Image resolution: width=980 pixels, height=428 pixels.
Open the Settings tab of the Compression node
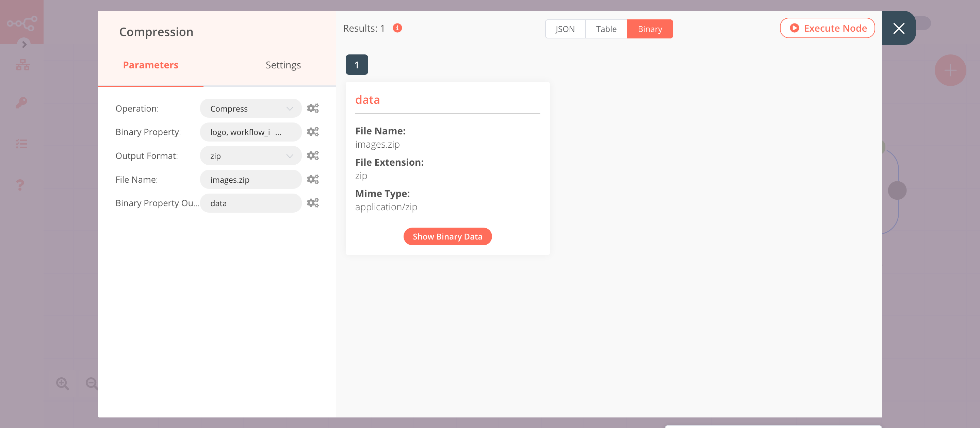tap(283, 65)
